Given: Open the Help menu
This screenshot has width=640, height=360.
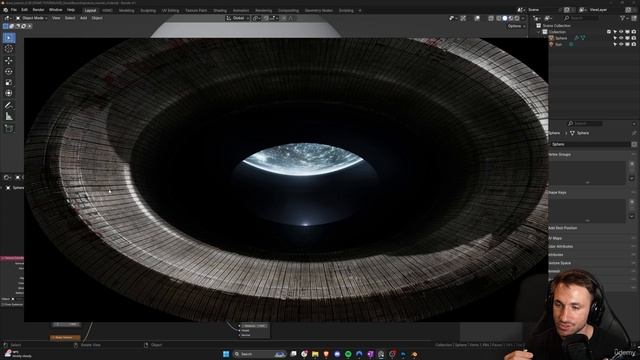Looking at the screenshot, I should (x=71, y=10).
